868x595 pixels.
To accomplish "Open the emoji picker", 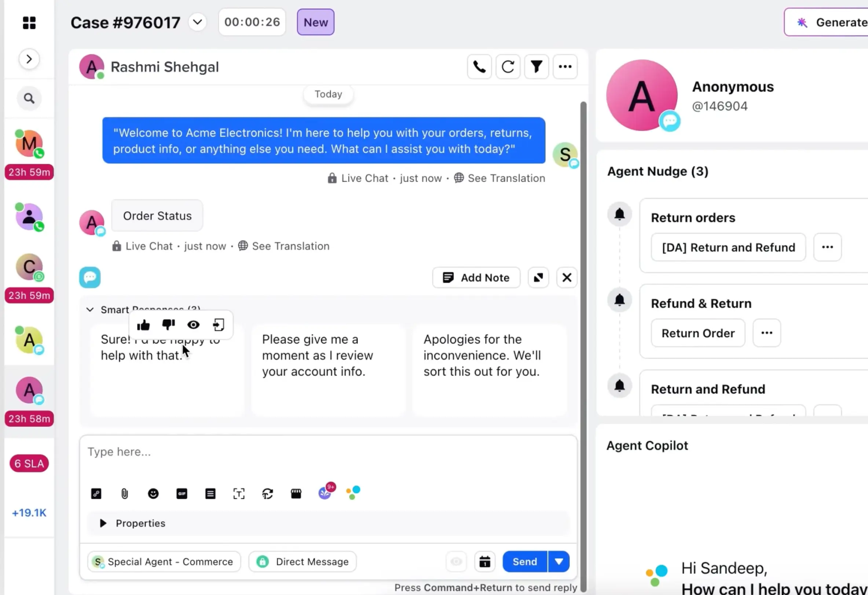I will pos(153,493).
